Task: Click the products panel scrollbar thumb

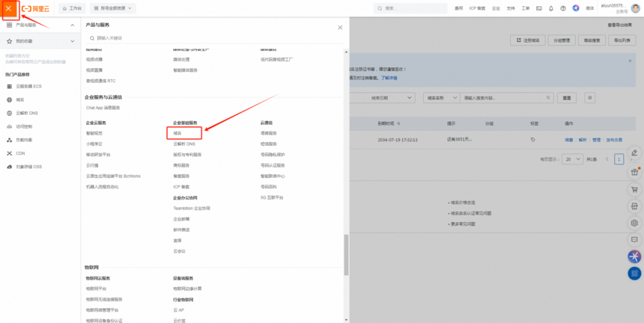Action: click(346, 254)
